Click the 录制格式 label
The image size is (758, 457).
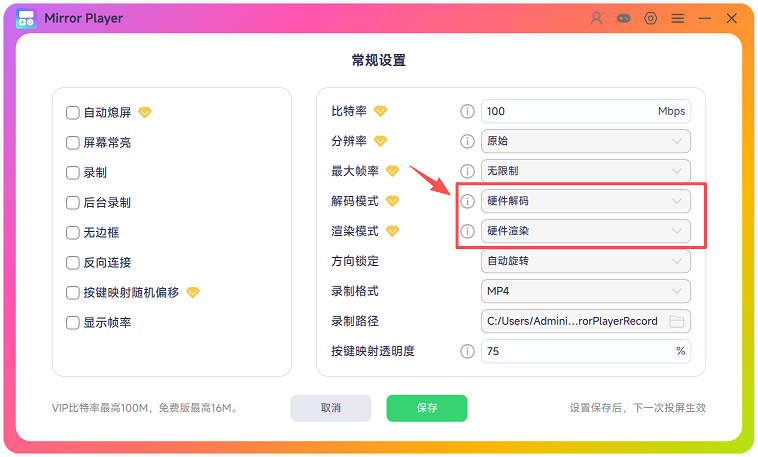[x=355, y=291]
